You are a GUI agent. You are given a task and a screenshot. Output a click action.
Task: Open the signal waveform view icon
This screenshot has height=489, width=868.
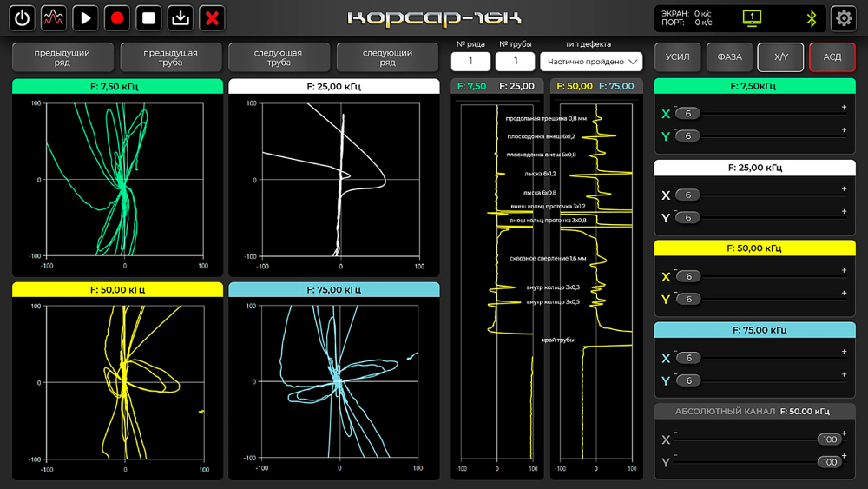tap(54, 17)
